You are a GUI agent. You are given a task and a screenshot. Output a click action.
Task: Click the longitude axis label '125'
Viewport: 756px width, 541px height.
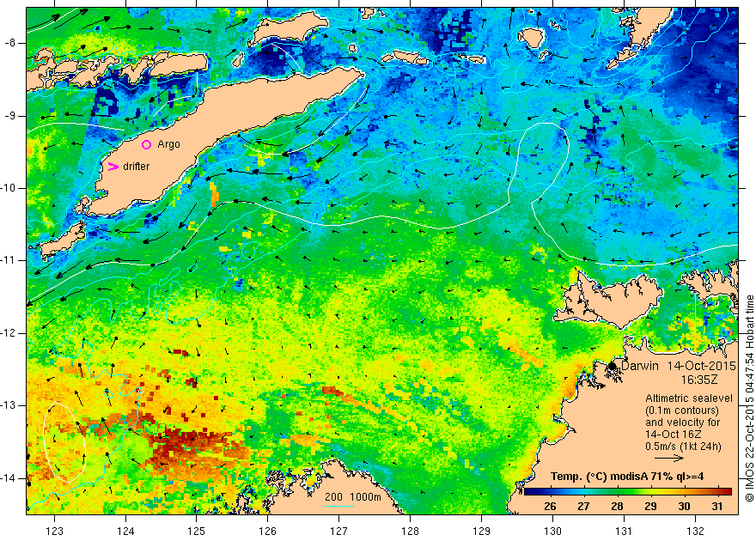[196, 531]
